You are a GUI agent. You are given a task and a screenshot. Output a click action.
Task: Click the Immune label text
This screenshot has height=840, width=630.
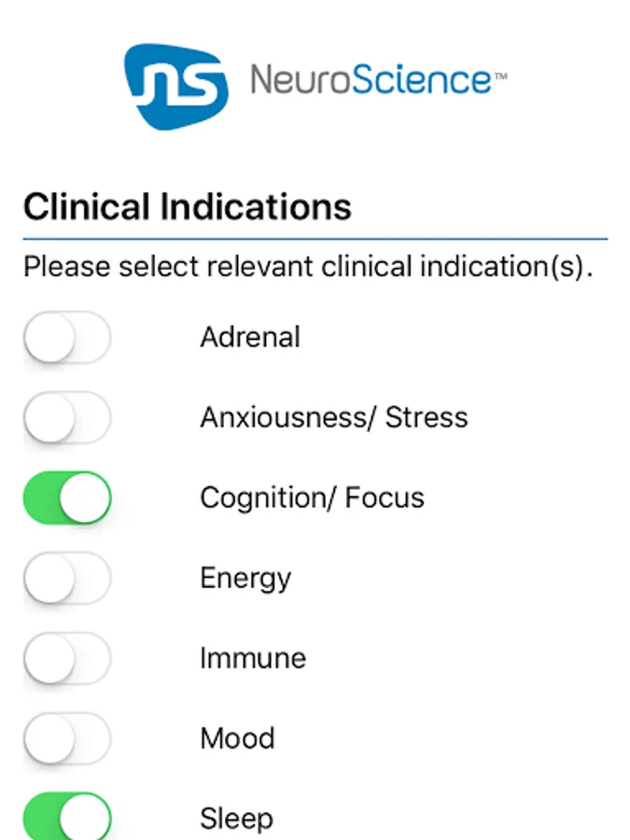pos(253,658)
